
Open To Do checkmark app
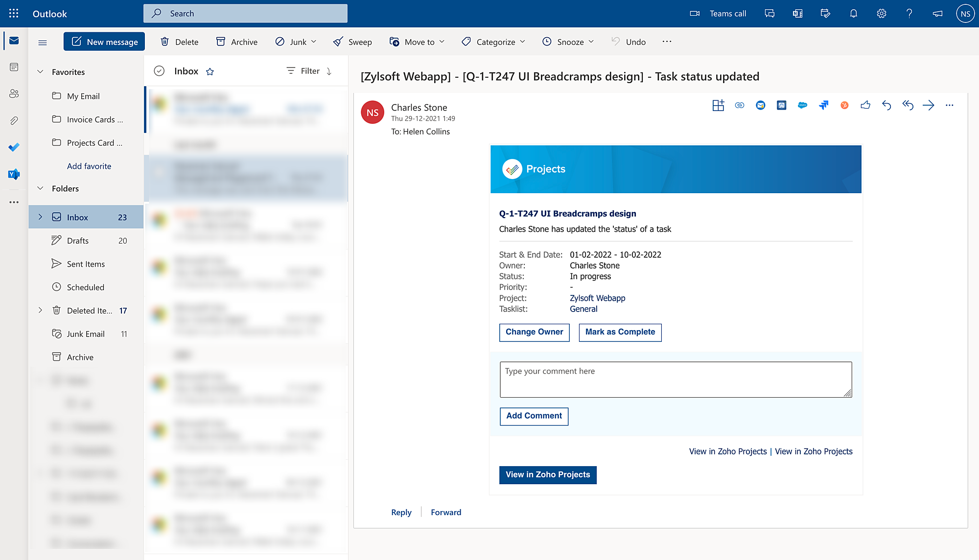pyautogui.click(x=14, y=147)
